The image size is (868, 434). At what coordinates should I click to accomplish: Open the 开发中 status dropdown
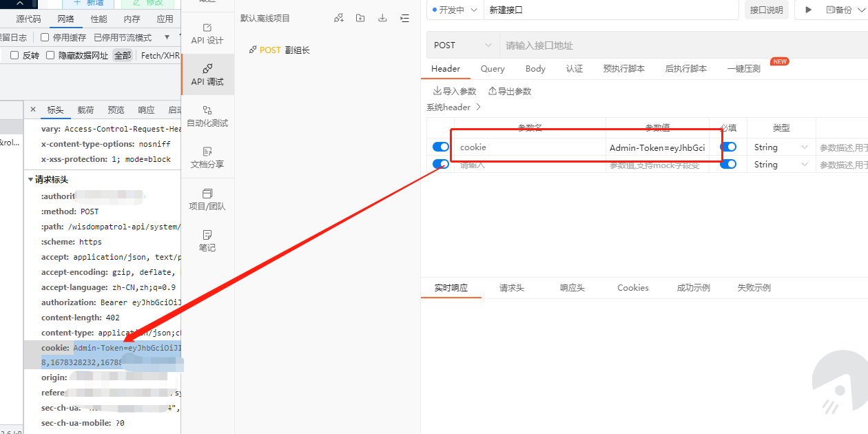(x=455, y=10)
